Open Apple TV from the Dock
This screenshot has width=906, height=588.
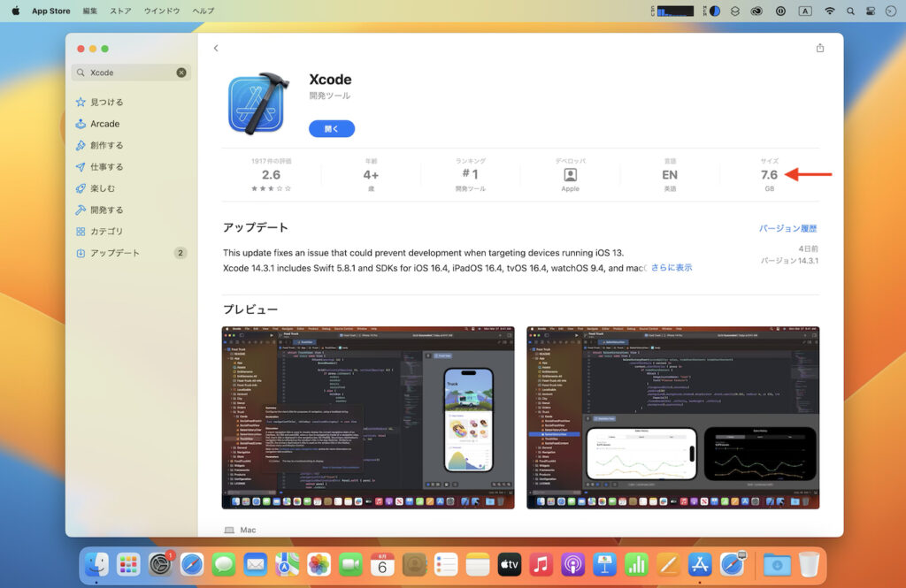click(509, 565)
